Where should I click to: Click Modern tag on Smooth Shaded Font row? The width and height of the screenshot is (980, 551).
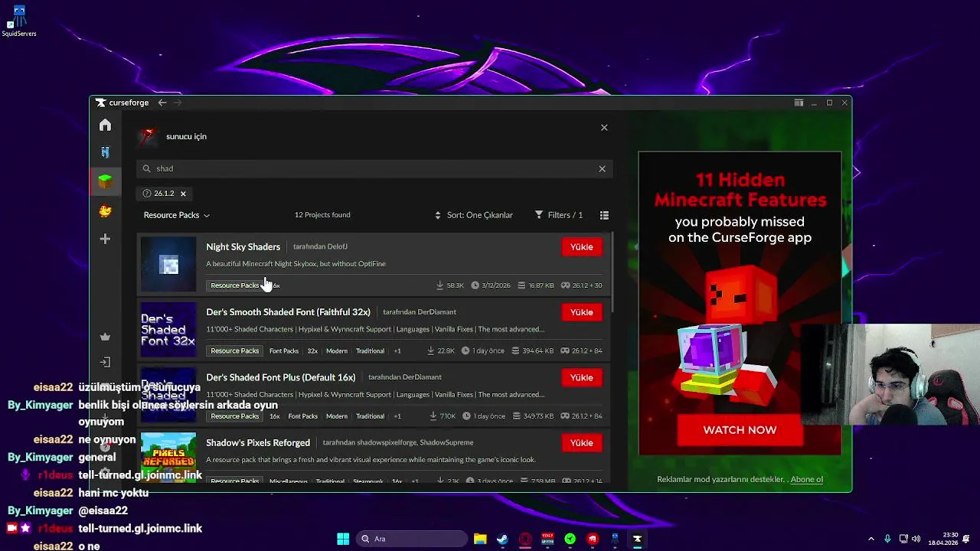337,350
